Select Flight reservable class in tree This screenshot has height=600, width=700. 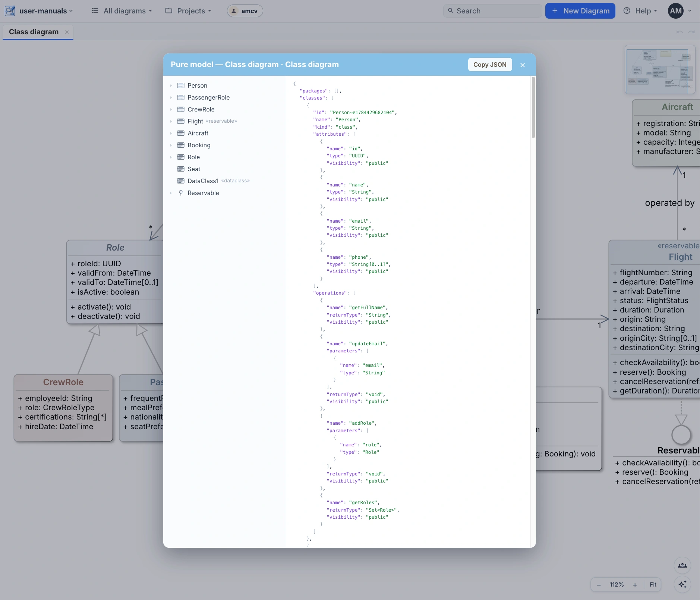point(212,121)
